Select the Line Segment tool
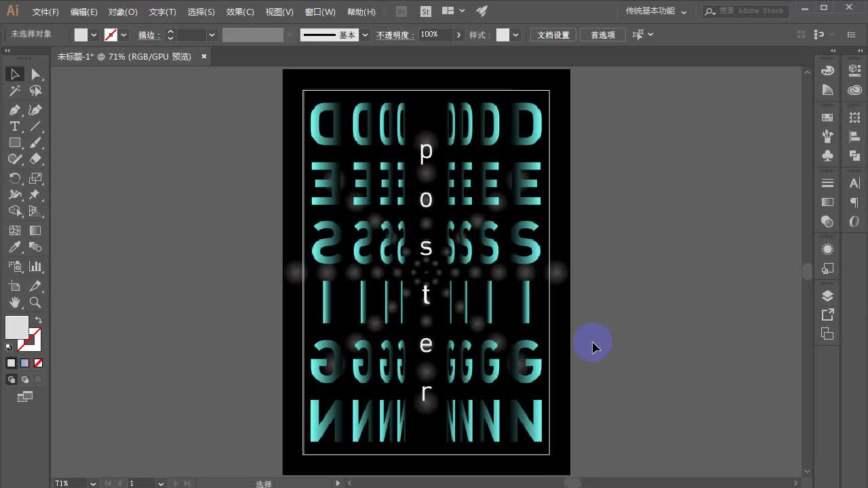The width and height of the screenshot is (868, 488). (35, 126)
